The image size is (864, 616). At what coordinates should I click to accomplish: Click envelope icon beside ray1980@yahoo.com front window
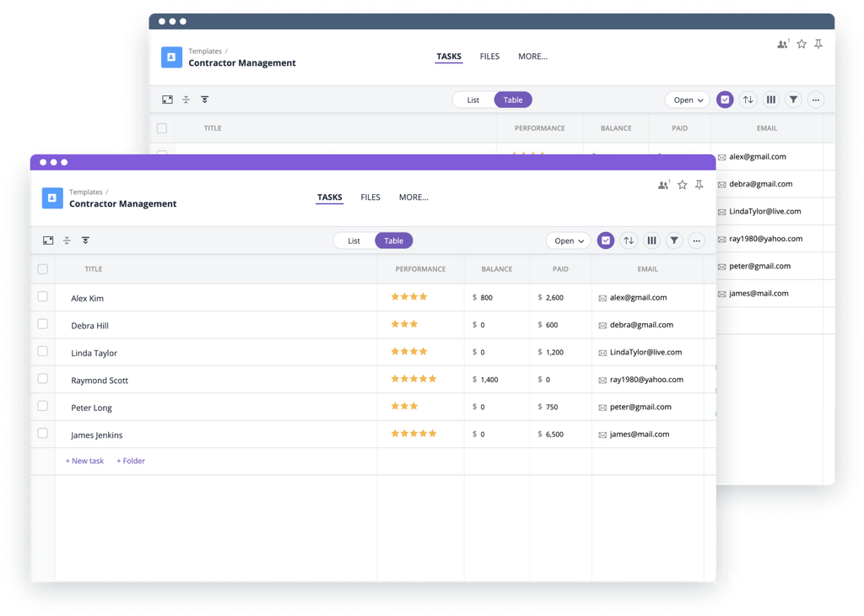[x=602, y=381]
